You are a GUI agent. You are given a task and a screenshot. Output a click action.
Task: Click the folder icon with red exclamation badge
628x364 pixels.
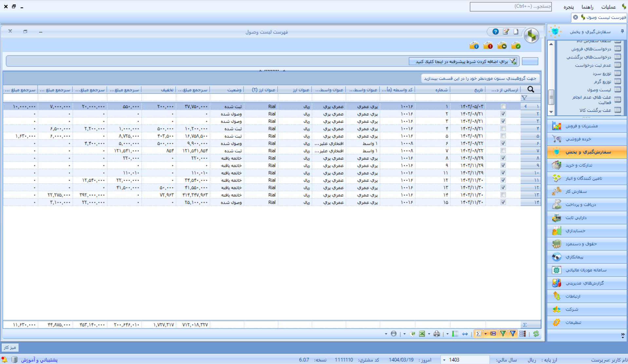tap(488, 46)
